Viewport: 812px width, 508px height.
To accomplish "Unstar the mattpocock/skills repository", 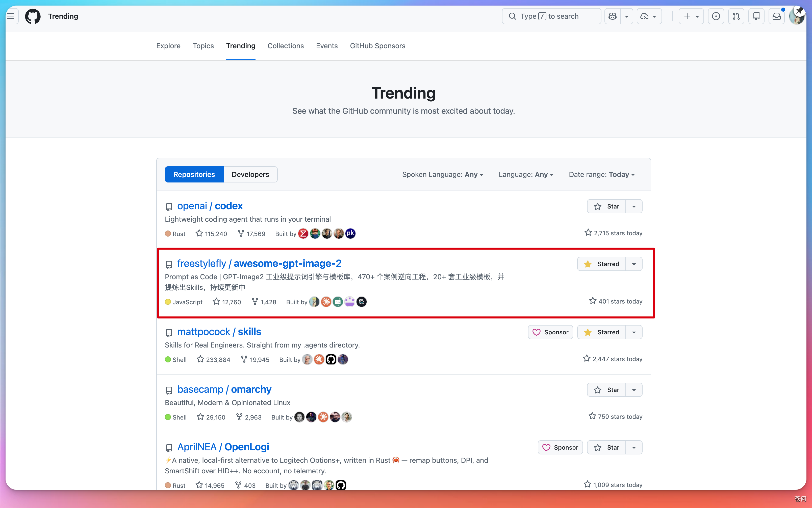I will click(602, 332).
